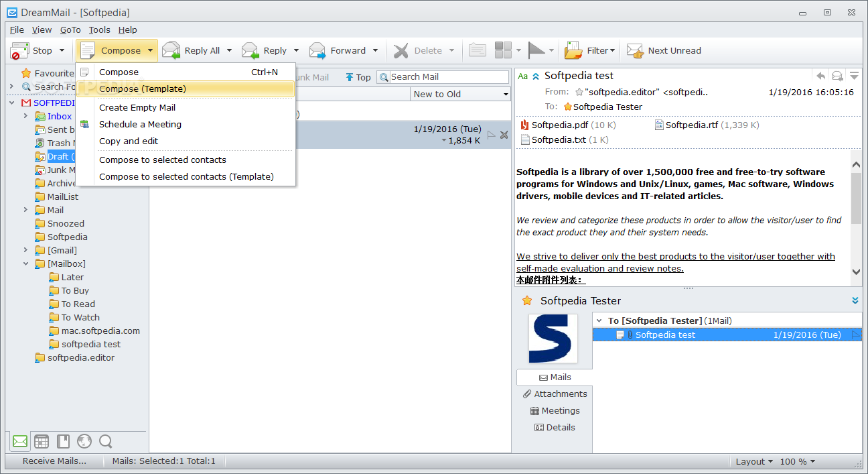Open the Forward dropdown arrow
This screenshot has width=868, height=474.
point(375,50)
